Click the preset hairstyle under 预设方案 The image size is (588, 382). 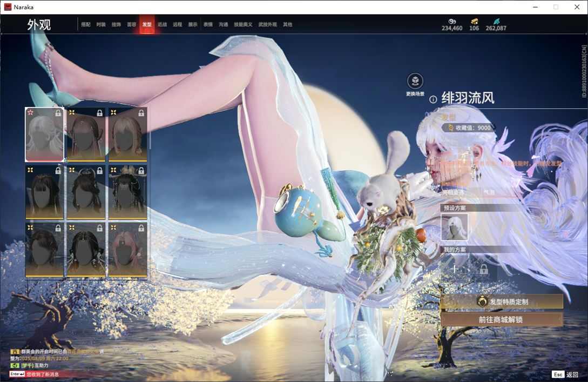click(x=454, y=227)
